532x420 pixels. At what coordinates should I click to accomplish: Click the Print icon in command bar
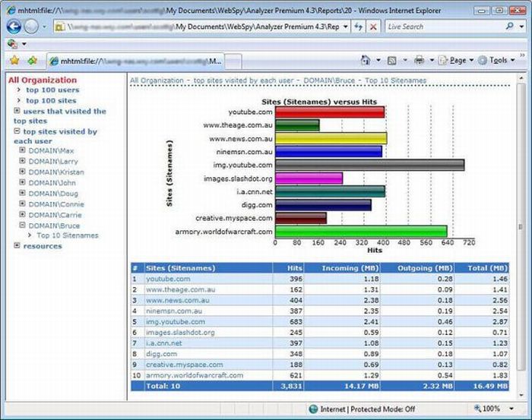pos(420,60)
